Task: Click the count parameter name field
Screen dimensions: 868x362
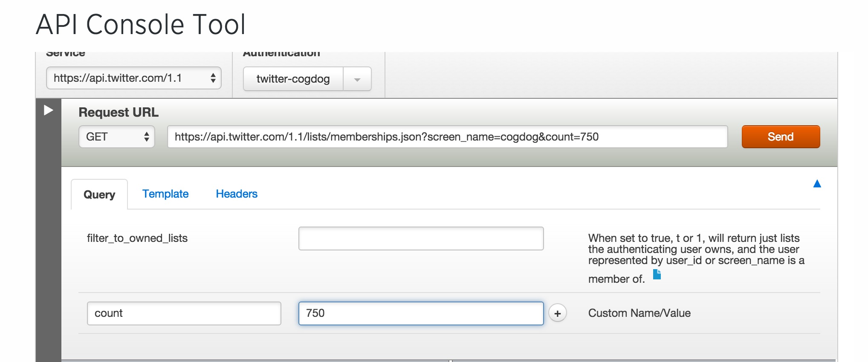Action: 184,313
